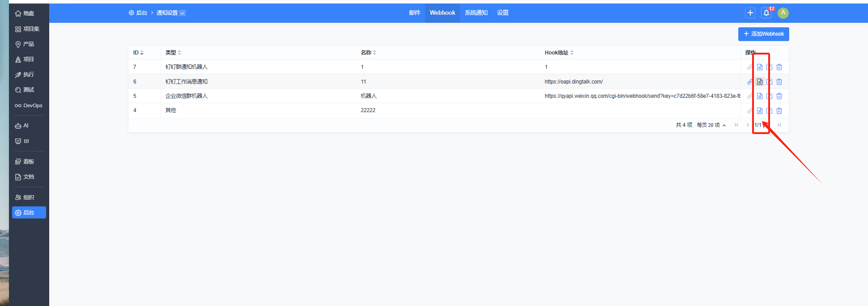Switch to the 系统通知 tab
Image resolution: width=868 pixels, height=306 pixels.
coord(476,13)
